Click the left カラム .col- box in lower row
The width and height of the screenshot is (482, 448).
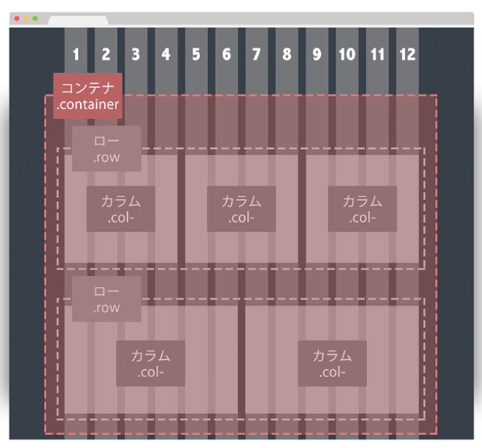coord(150,363)
